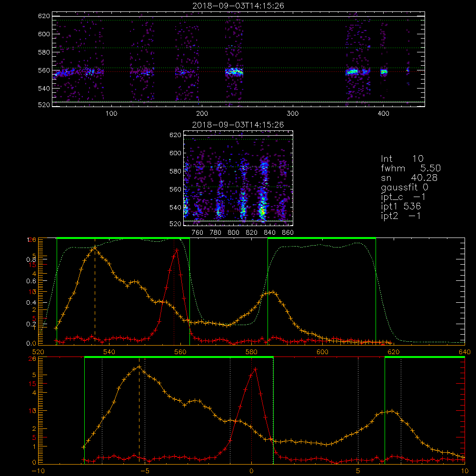This screenshot has height=476, width=476.
Task: Click the orange curve peak in the bottom plot
Action: click(x=139, y=367)
